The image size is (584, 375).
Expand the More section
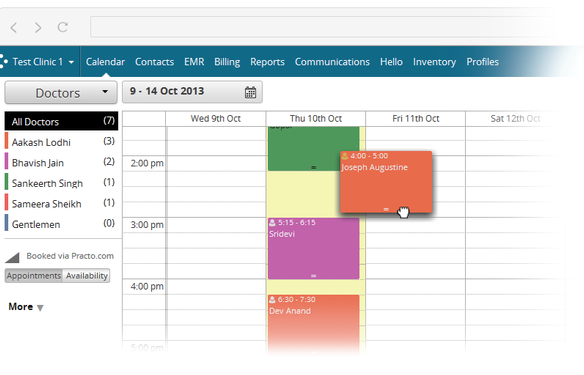(x=26, y=307)
